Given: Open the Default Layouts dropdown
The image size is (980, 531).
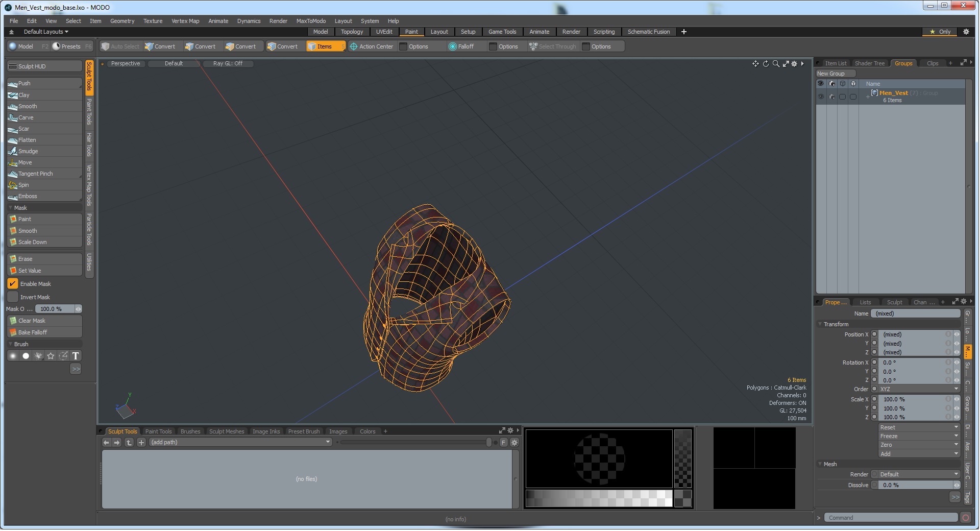Looking at the screenshot, I should (x=46, y=32).
